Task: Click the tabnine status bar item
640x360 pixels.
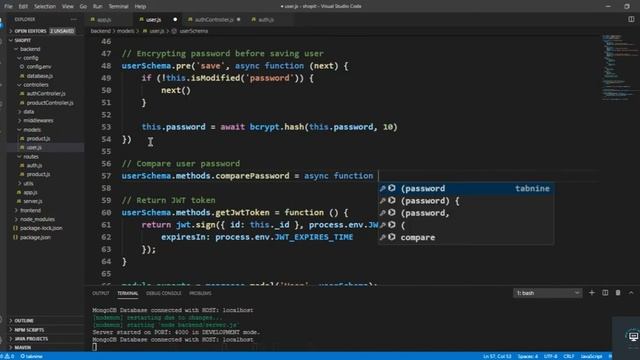Action: tap(32, 356)
